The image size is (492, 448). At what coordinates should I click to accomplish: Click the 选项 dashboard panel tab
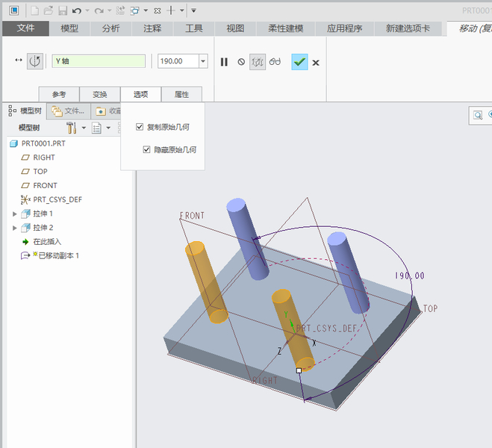pos(140,94)
